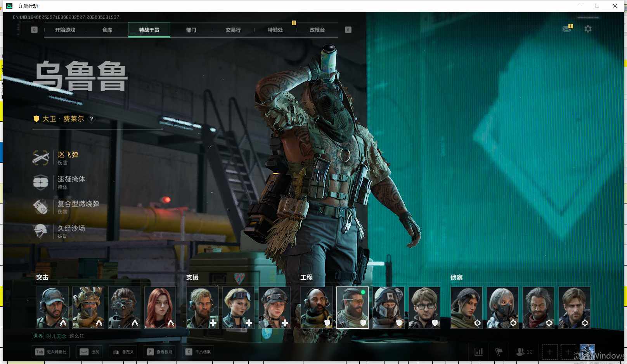
Task: Open the friends list icon showing 12
Action: click(x=524, y=352)
